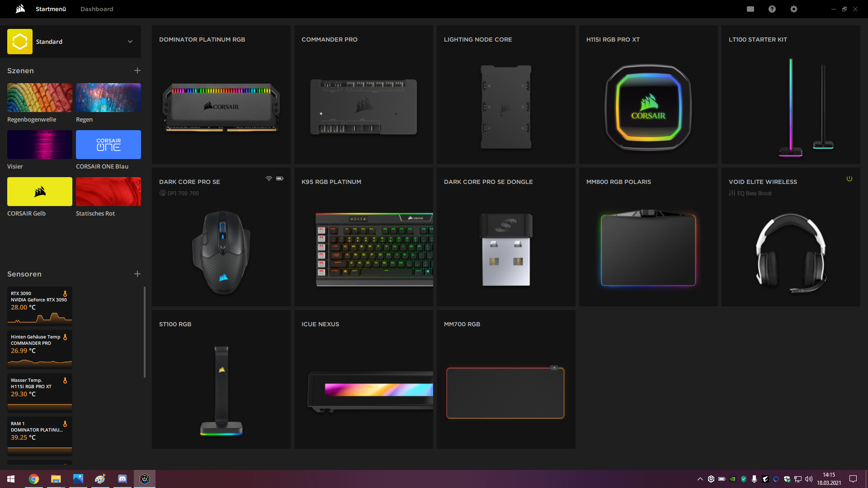Add a new sensor with Sensoren plus
This screenshot has height=488, width=868.
tap(137, 274)
